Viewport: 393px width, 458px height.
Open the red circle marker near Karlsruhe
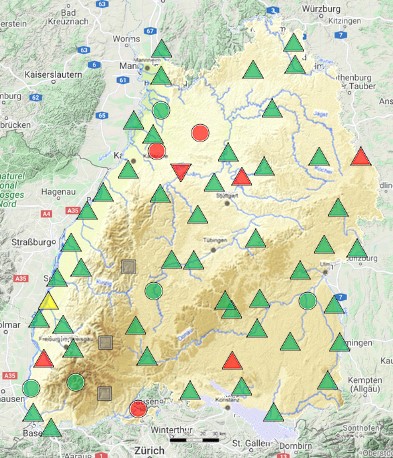coord(157,151)
